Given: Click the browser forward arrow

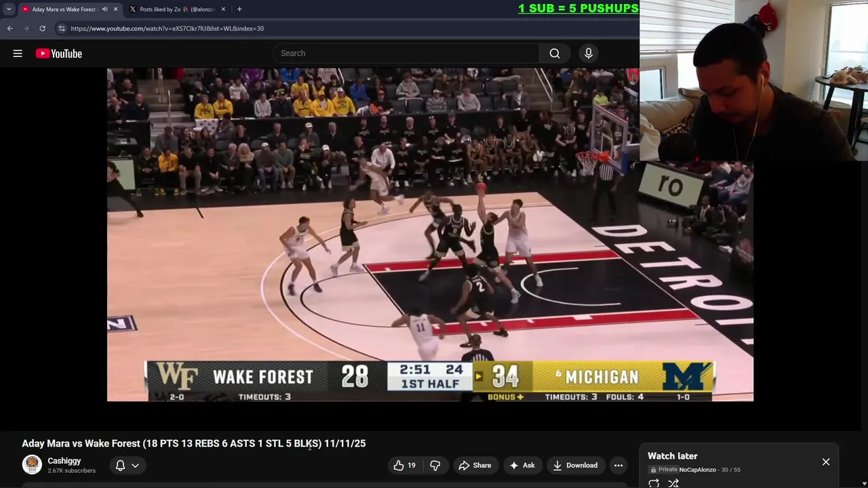Looking at the screenshot, I should [26, 28].
